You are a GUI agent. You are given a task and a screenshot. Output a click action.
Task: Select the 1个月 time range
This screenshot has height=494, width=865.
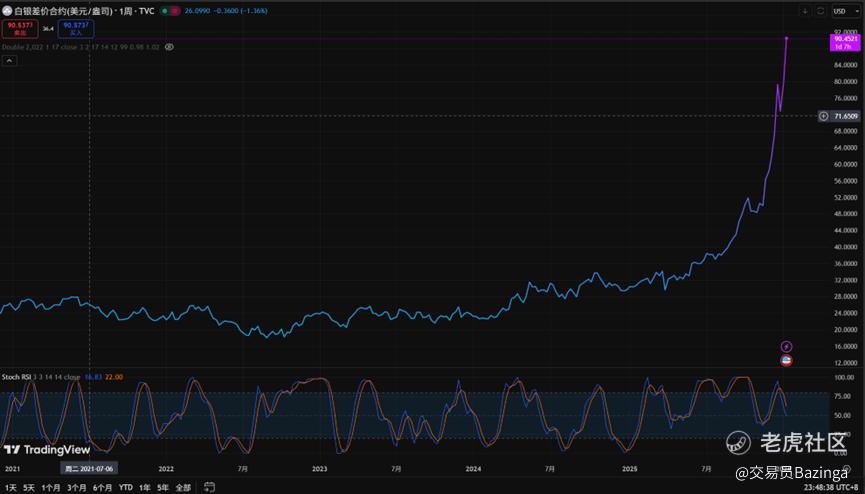click(51, 487)
